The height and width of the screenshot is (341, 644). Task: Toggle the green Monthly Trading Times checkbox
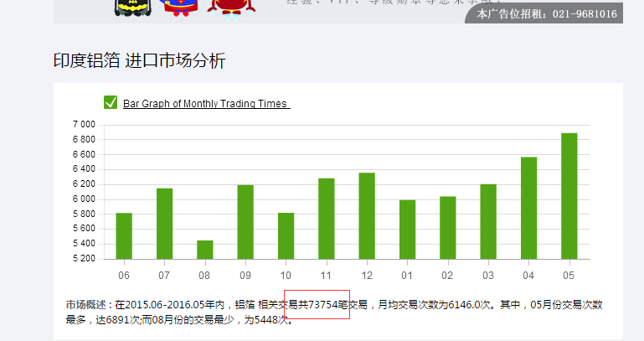tap(111, 102)
